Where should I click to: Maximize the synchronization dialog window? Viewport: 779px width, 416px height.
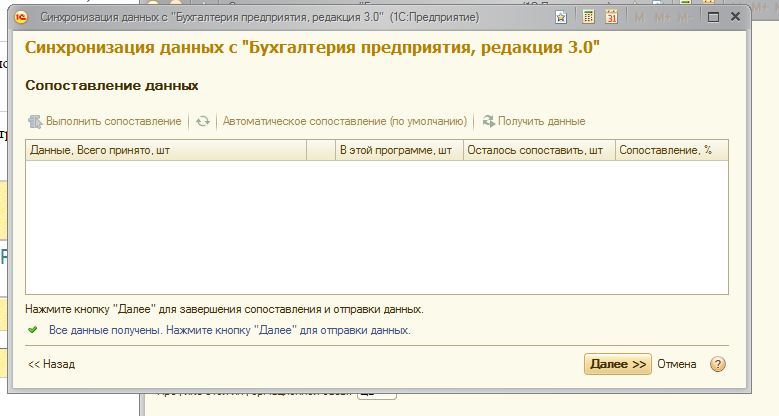[713, 17]
